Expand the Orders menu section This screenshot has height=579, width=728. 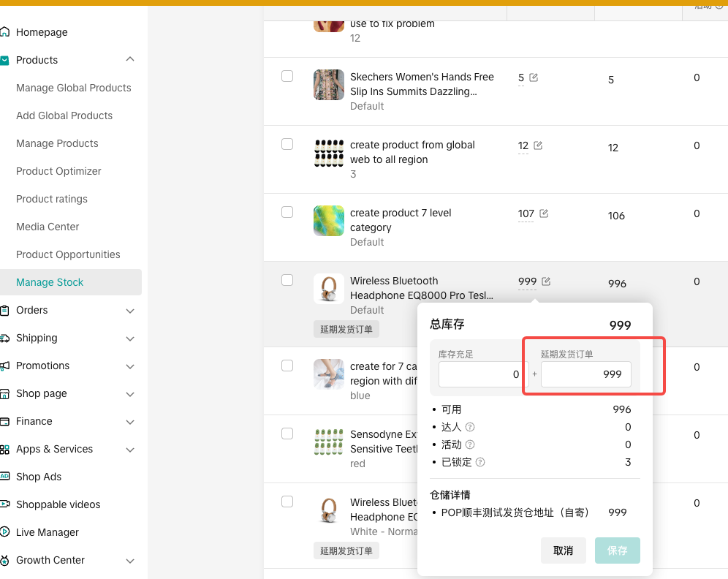pos(130,311)
